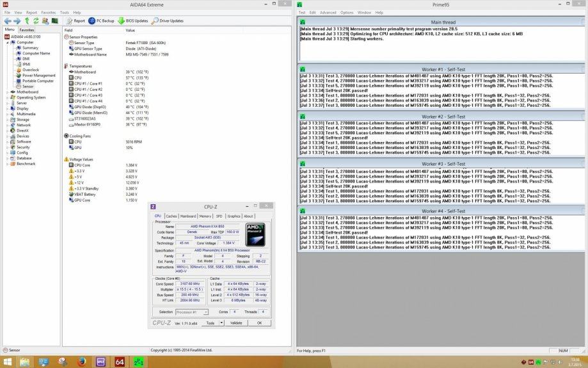Open Caches tab in CPU-Z
Viewport: 588px width, 368px height.
(x=171, y=216)
